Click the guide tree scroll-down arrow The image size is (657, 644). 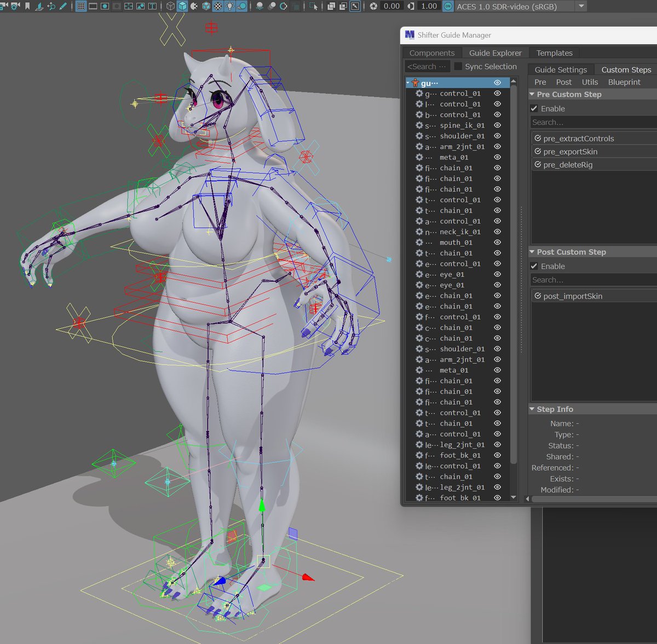(x=513, y=497)
